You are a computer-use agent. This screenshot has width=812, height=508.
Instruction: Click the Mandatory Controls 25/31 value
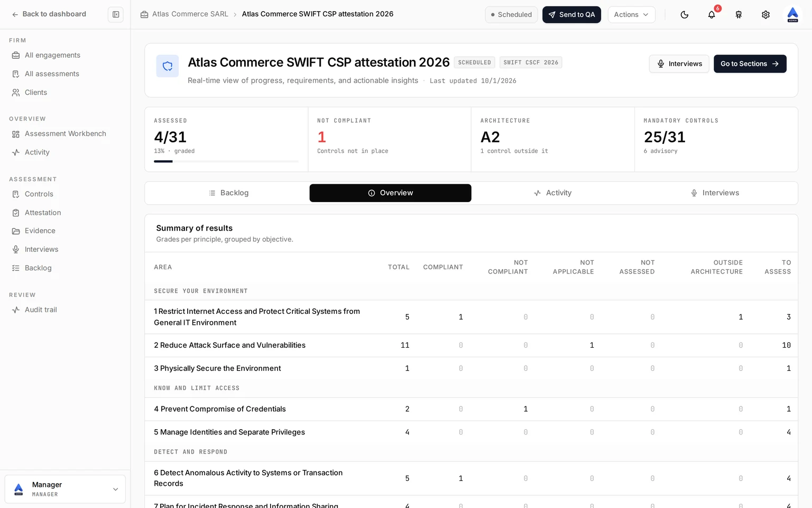coord(665,137)
